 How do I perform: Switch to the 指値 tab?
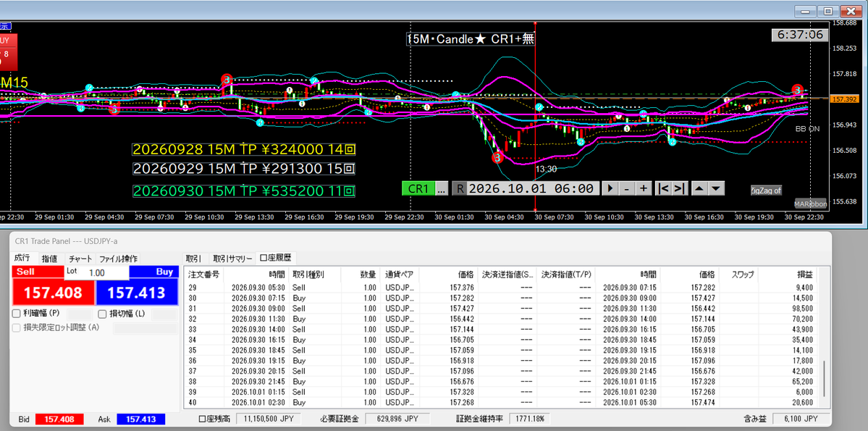pos(50,259)
